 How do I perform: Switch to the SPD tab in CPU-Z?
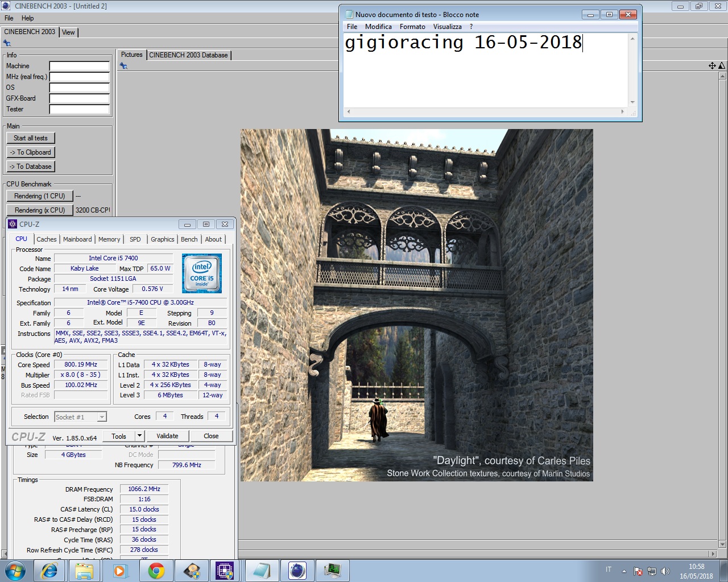tap(135, 239)
